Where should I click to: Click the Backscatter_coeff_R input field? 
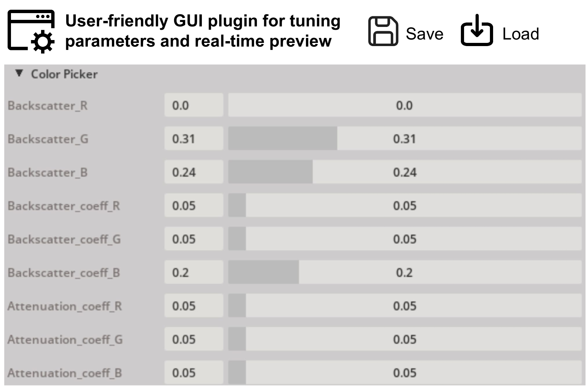coord(194,206)
